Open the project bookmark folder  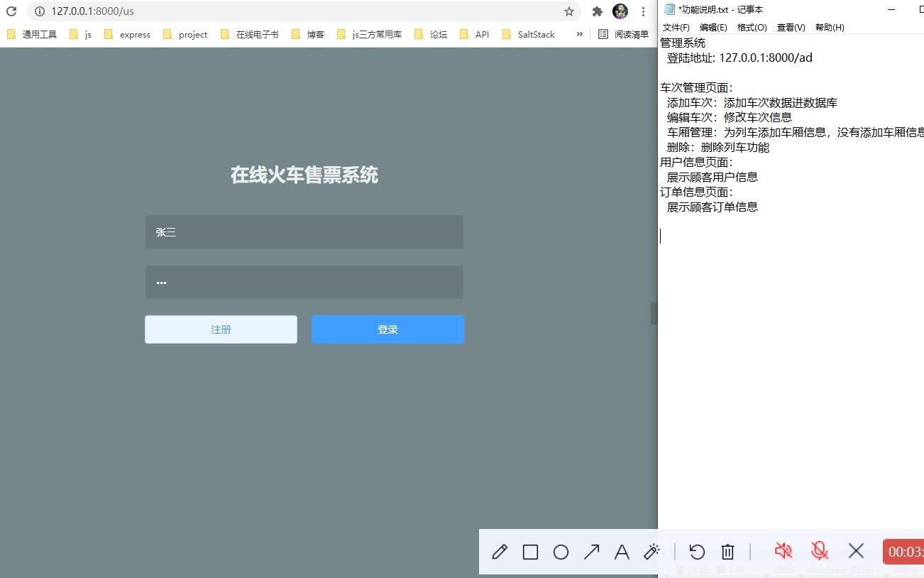(x=185, y=34)
